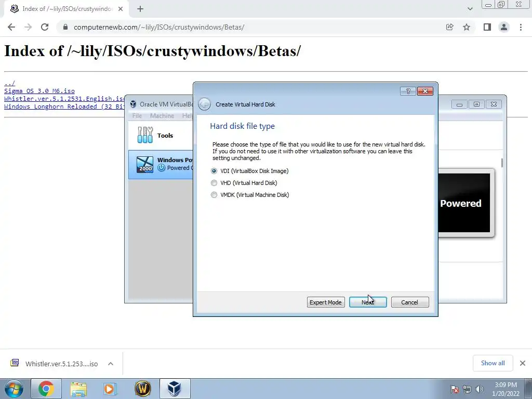The image size is (532, 399).
Task: Click the taskbar clock 3:09 PM
Action: click(x=506, y=389)
